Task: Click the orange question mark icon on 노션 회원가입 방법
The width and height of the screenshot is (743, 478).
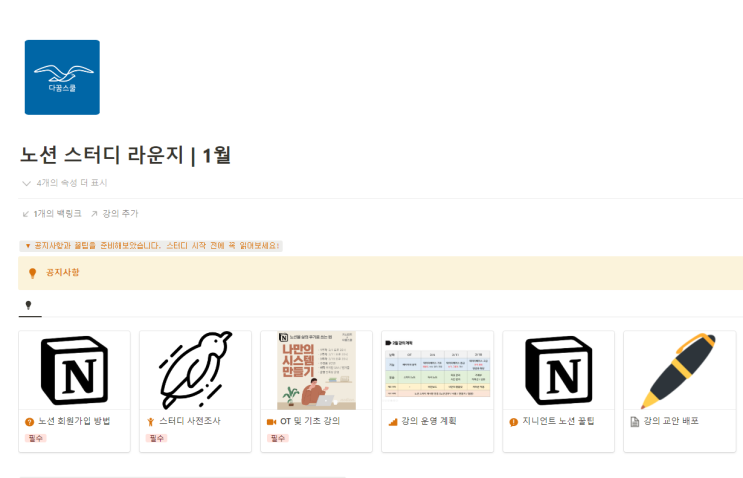Action: click(29, 422)
